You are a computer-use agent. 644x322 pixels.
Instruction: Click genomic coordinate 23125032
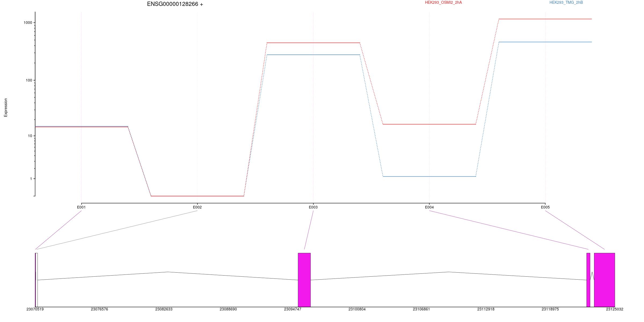pos(615,309)
